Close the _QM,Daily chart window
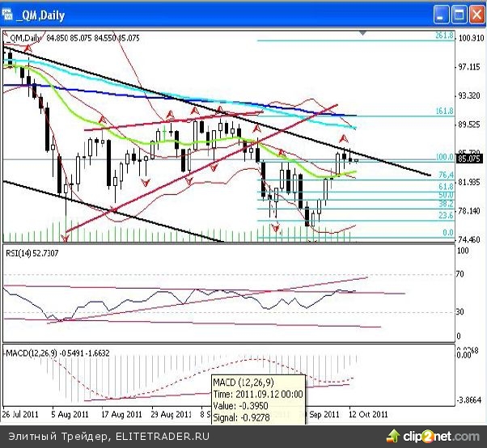 pyautogui.click(x=476, y=14)
